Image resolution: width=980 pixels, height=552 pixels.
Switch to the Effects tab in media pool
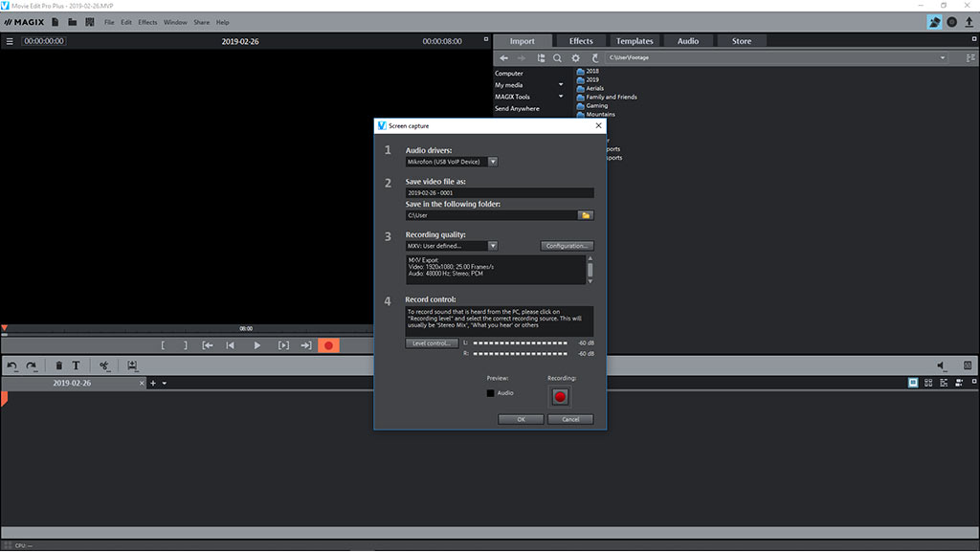point(581,41)
